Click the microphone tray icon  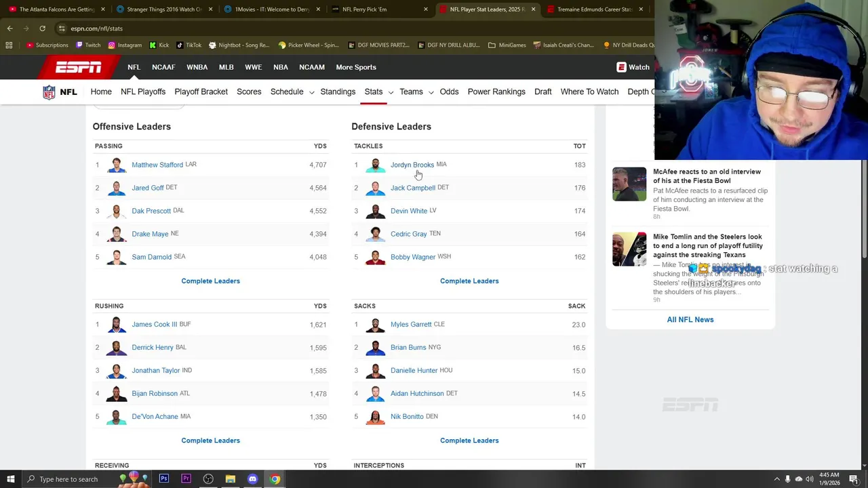(x=787, y=479)
